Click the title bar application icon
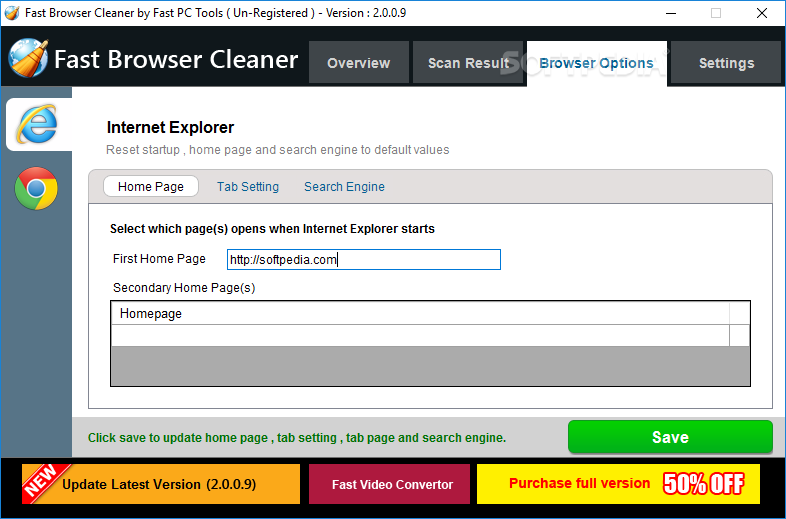The width and height of the screenshot is (786, 519). [x=11, y=13]
